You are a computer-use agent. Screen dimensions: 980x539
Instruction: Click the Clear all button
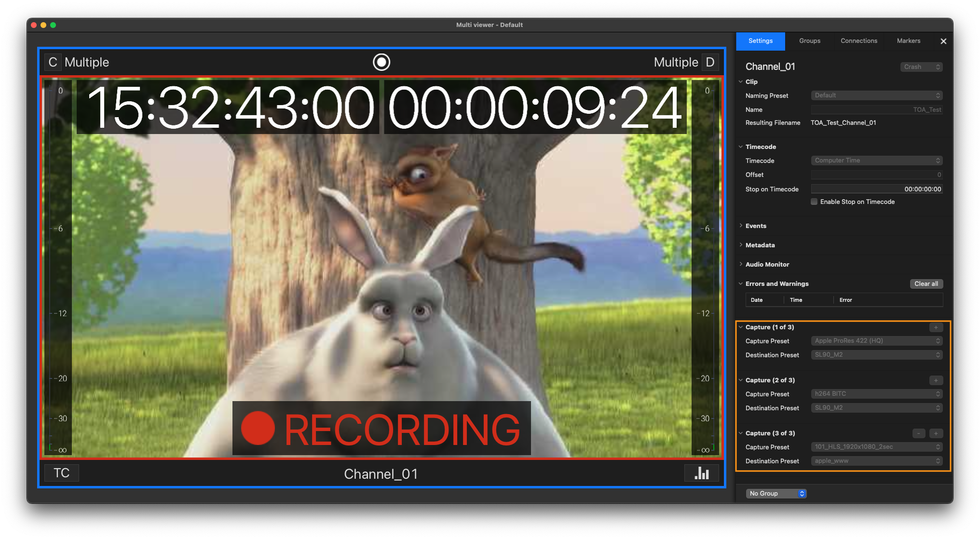click(926, 284)
